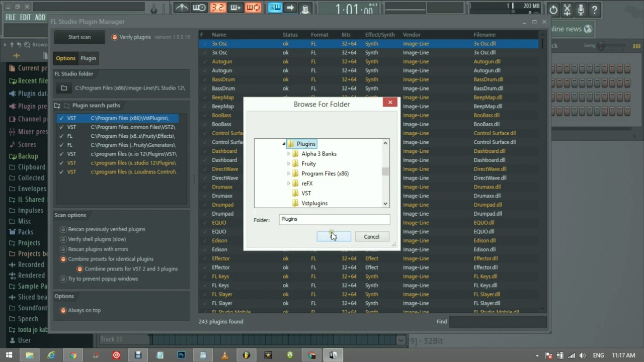Click Cancel in Browse For Folder
This screenshot has height=362, width=644.
(x=372, y=237)
